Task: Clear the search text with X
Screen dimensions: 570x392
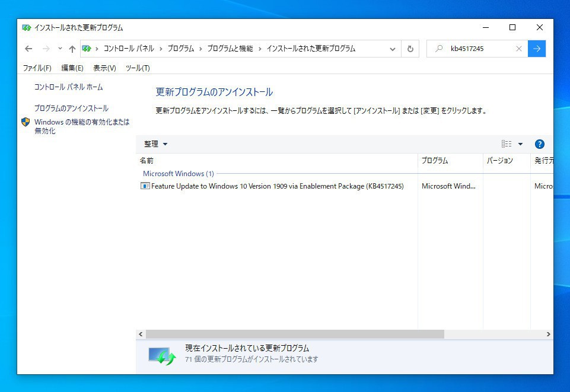Action: pos(519,49)
